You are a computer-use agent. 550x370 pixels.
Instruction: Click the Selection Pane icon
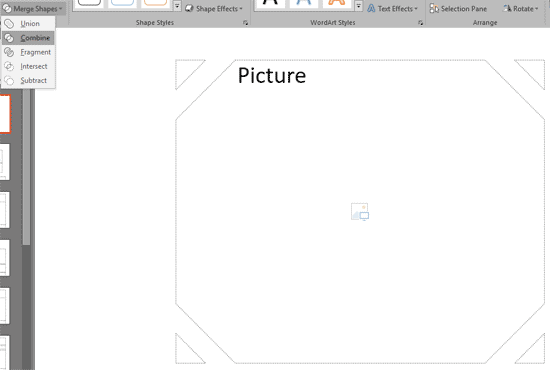coord(434,8)
